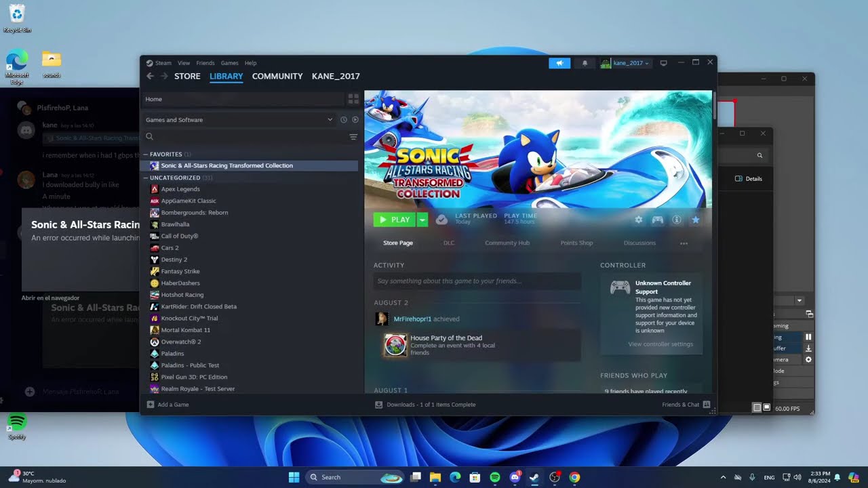
Task: Collapse the UNCATEGORIZED category
Action: pos(145,178)
